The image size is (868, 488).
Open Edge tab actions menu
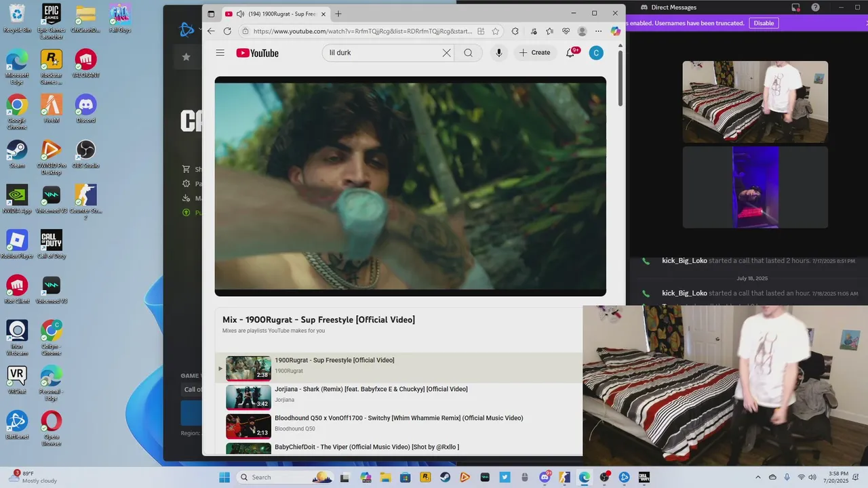[211, 14]
